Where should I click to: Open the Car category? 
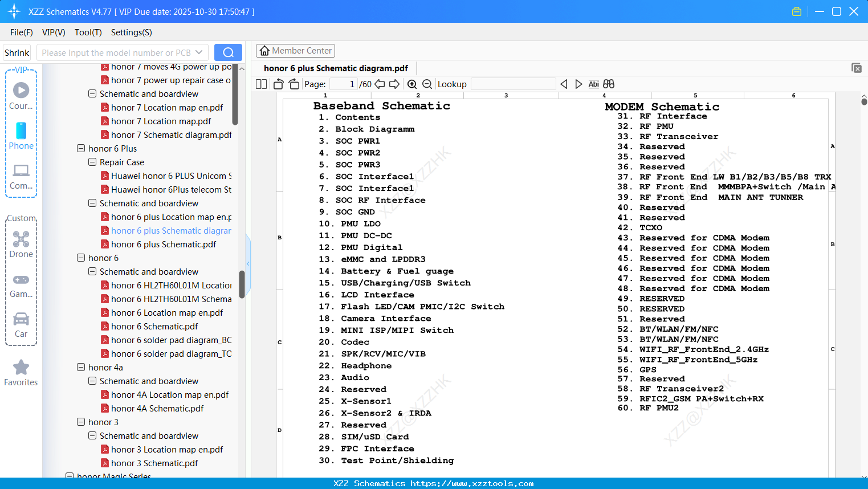[21, 325]
